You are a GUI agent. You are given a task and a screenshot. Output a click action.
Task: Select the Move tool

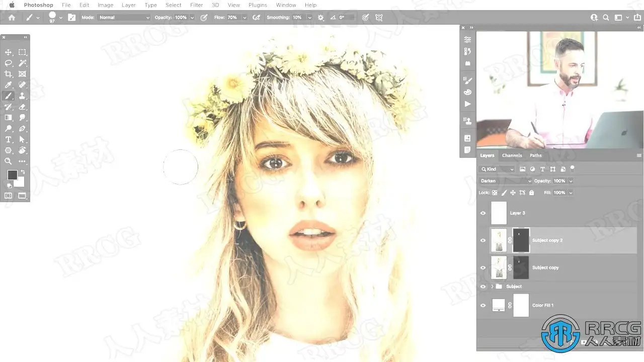[x=9, y=52]
